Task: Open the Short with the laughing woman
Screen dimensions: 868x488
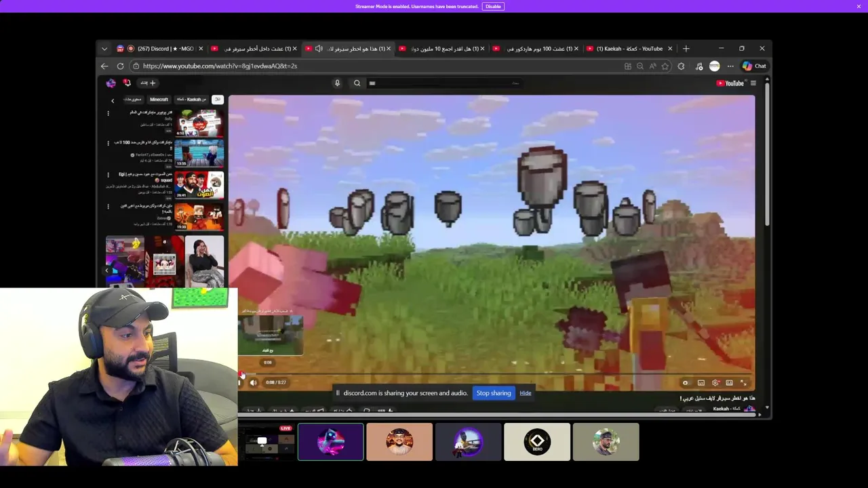Action: click(204, 260)
